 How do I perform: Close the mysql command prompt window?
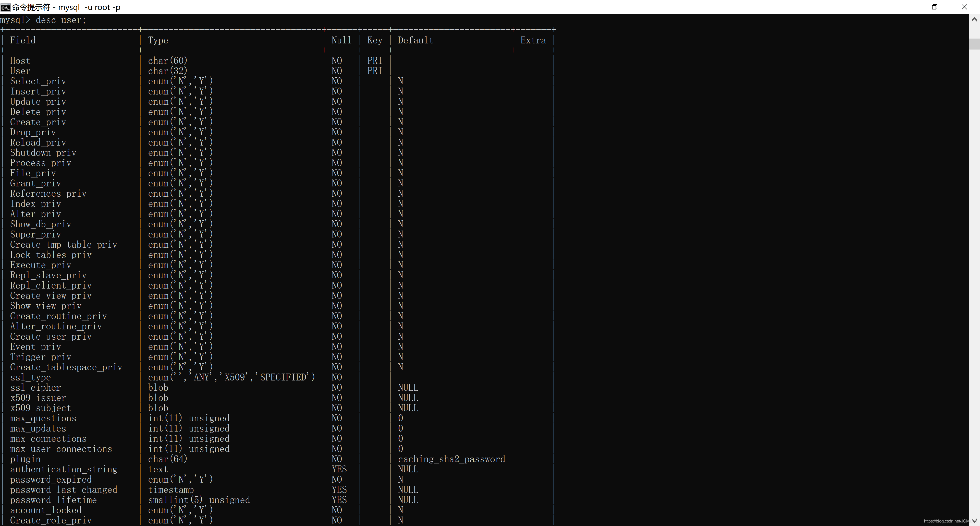tap(964, 7)
